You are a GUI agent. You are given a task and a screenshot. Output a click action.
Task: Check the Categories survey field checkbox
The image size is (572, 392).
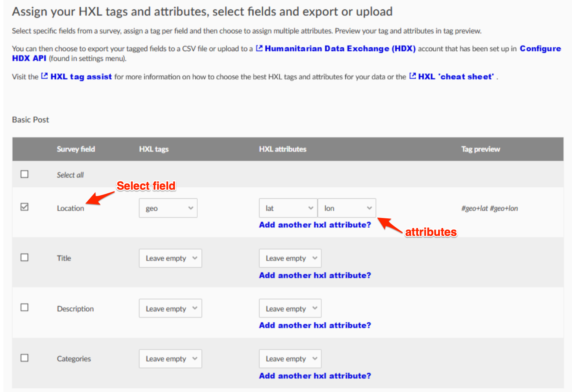pyautogui.click(x=24, y=357)
